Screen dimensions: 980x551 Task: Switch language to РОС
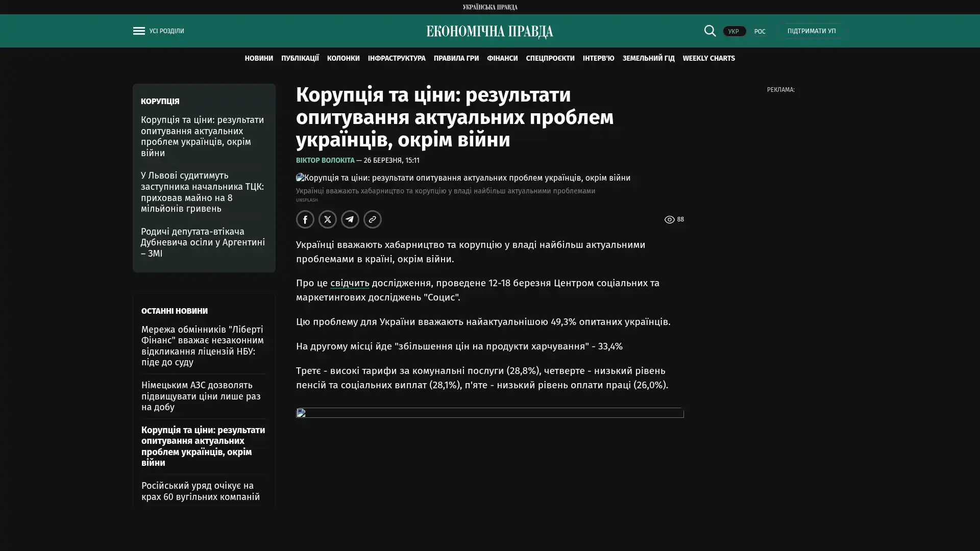[759, 32]
